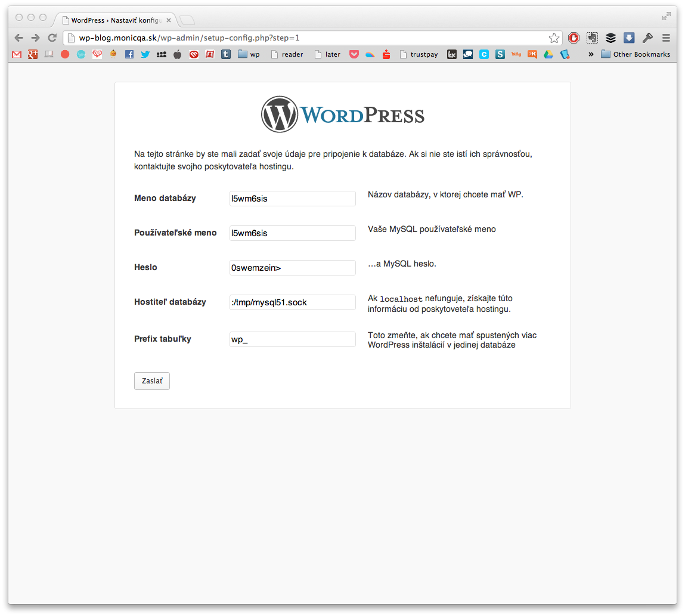Bookmark this page with the star icon
Screen dimensions: 685x616
pos(554,38)
